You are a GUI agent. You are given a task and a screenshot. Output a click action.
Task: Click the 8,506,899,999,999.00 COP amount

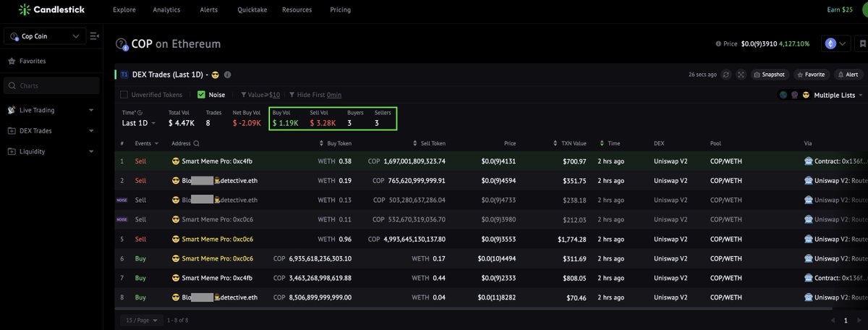(320, 297)
